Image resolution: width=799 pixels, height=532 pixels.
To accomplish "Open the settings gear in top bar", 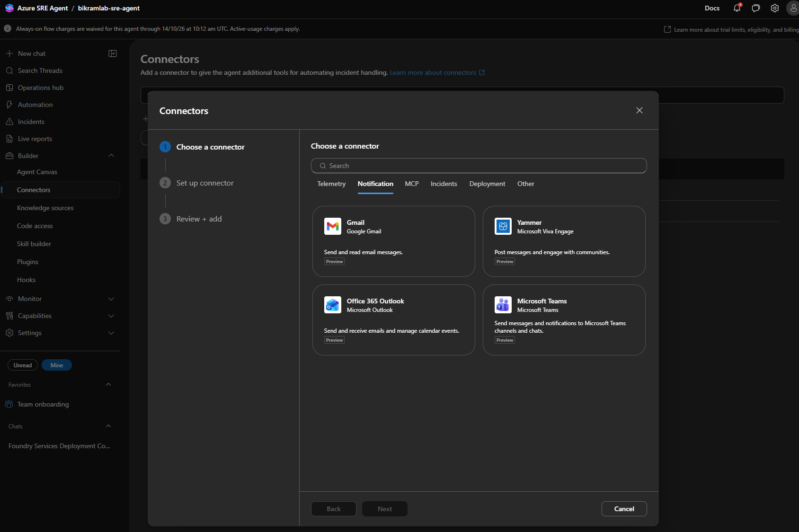I will point(775,8).
